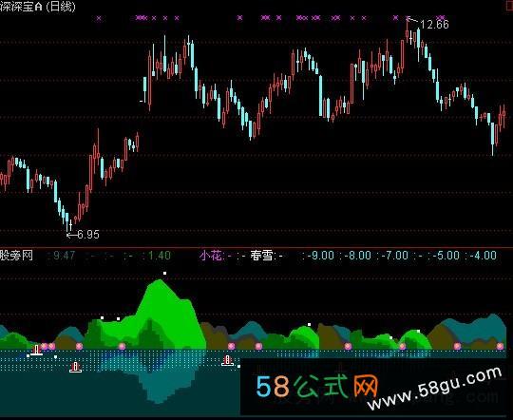Click the buy signal icon left of the watermark
Image resolution: width=513 pixels, height=420 pixels.
point(227,361)
